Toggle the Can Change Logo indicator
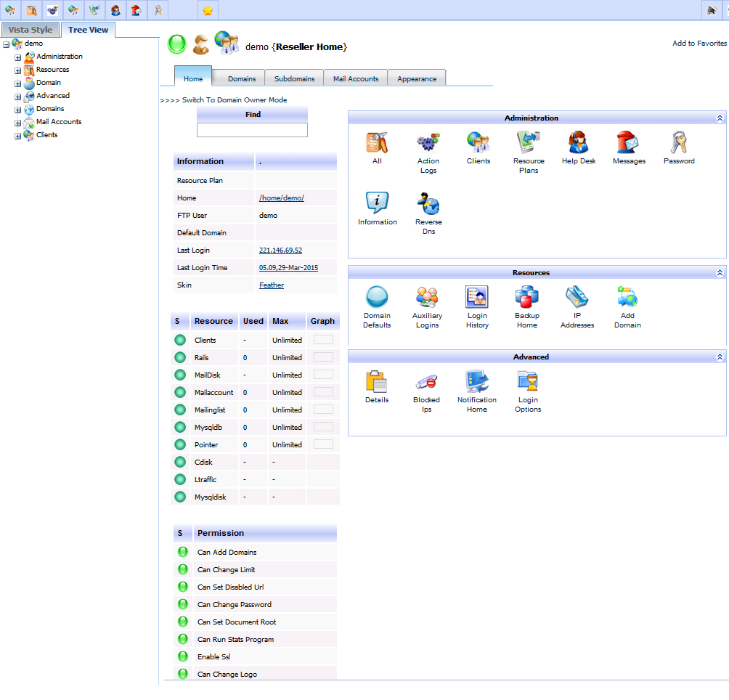The height and width of the screenshot is (700, 729). tap(183, 674)
